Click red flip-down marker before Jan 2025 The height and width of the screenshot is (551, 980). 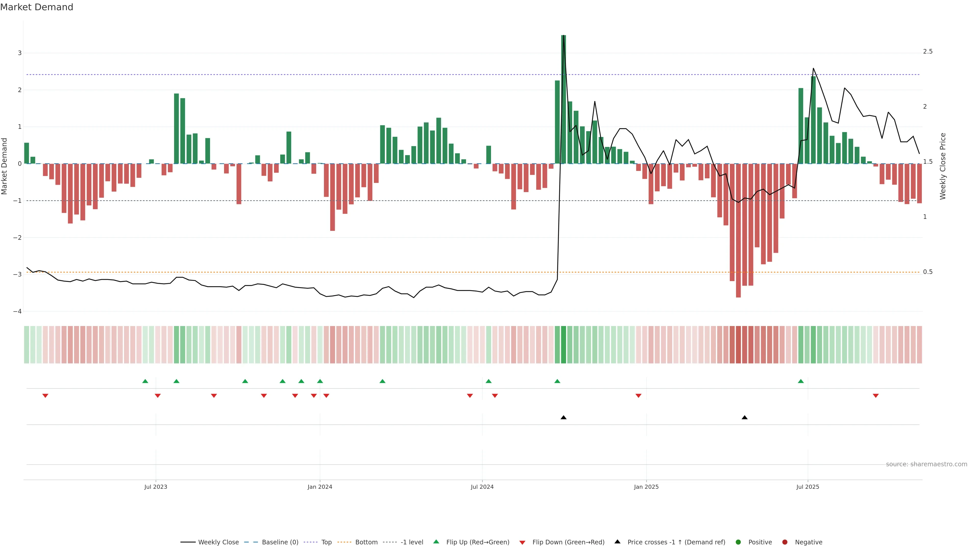[x=638, y=396]
